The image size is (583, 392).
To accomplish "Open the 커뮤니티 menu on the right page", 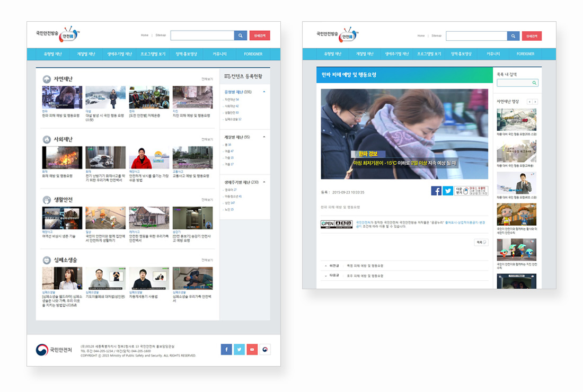I will coord(493,54).
